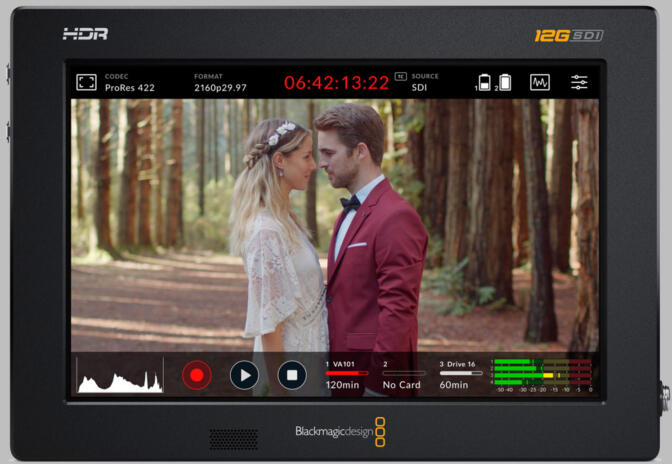
Task: Open the ProRes 422 codec setting
Action: (129, 82)
